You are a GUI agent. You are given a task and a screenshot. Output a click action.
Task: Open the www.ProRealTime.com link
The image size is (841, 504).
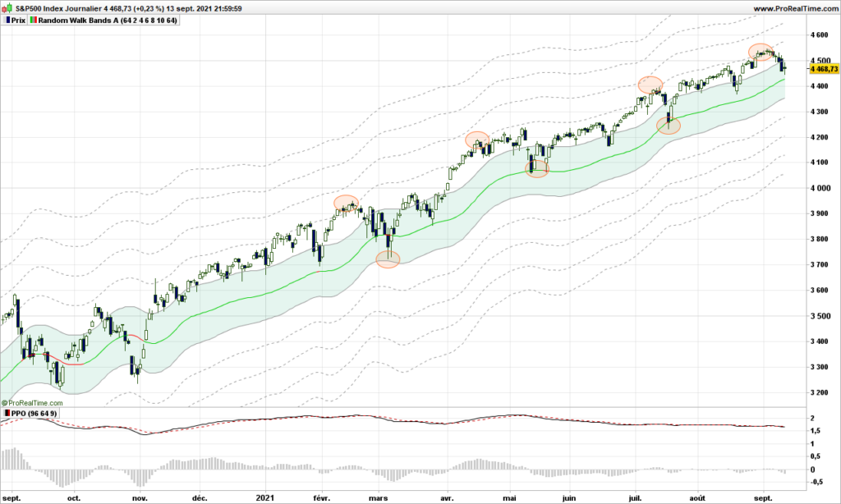click(795, 8)
